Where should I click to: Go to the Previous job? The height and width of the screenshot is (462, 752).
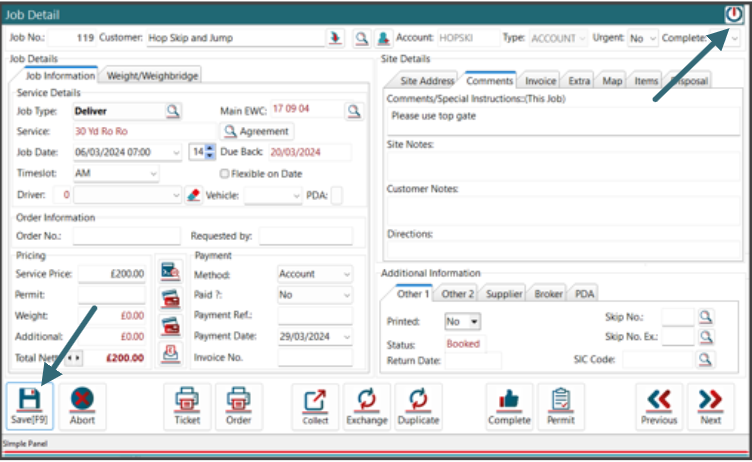[x=659, y=406]
